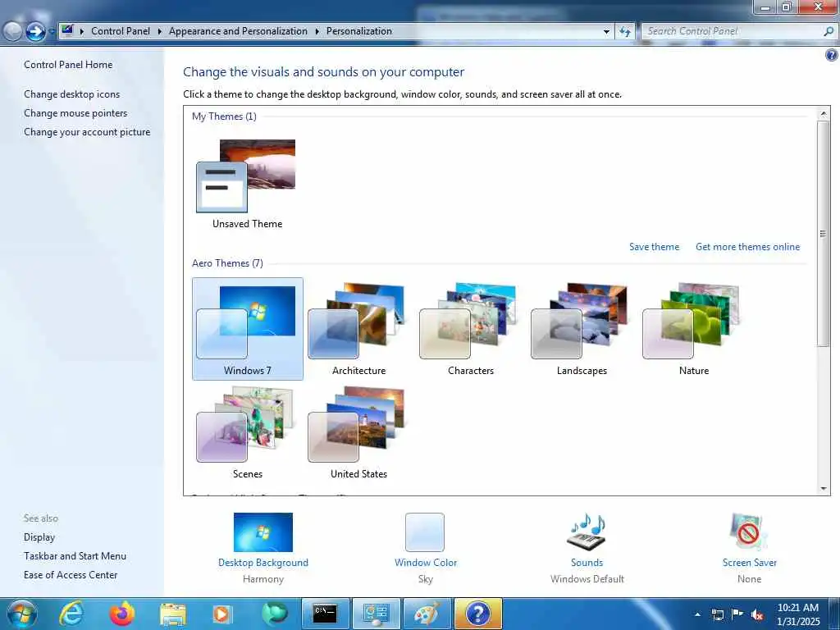
Task: Open the Window Color swatch
Action: 425,532
